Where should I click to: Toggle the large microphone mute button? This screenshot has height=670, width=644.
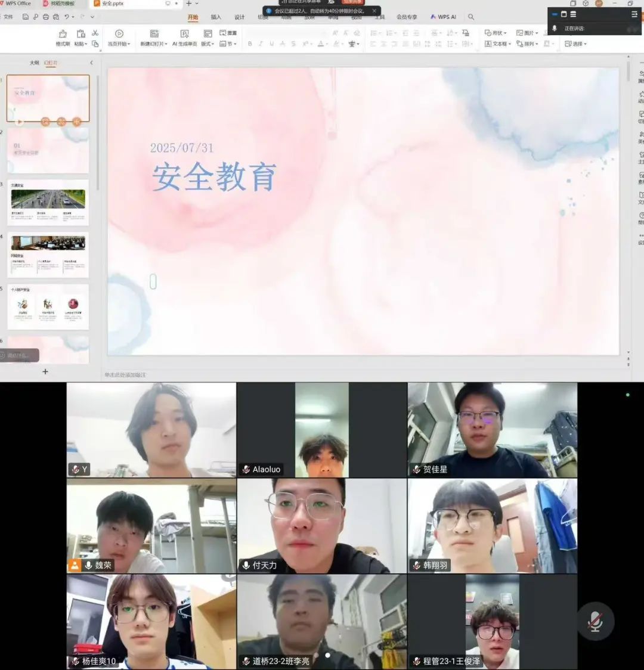595,622
